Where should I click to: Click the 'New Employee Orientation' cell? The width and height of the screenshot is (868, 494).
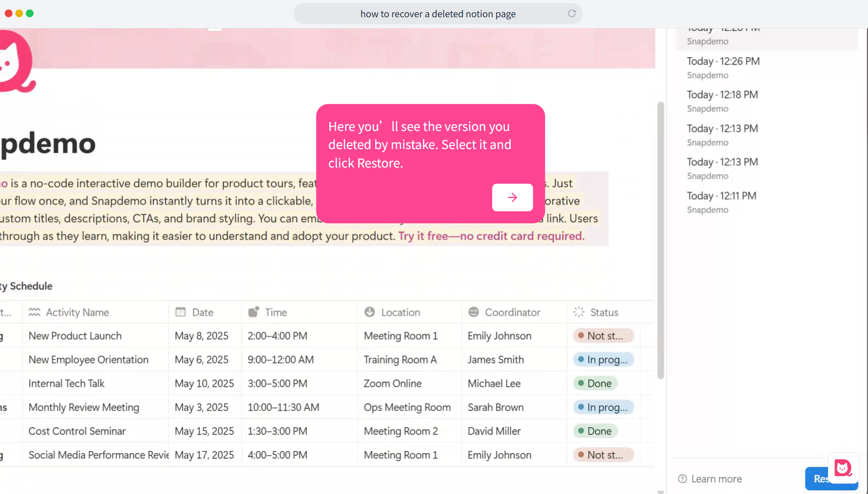coord(96,360)
